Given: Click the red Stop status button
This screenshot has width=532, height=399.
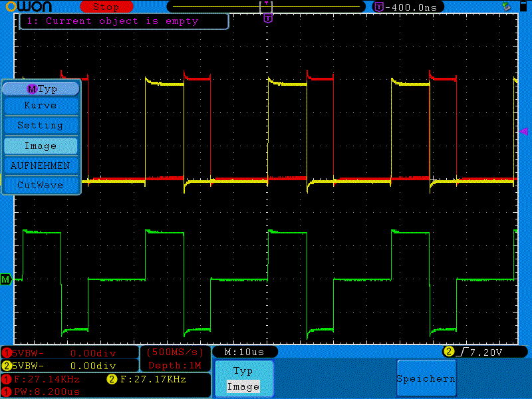Looking at the screenshot, I should click(x=106, y=7).
